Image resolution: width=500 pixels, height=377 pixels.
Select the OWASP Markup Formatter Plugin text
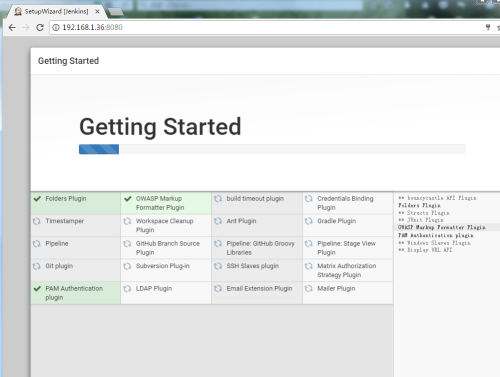click(x=160, y=203)
